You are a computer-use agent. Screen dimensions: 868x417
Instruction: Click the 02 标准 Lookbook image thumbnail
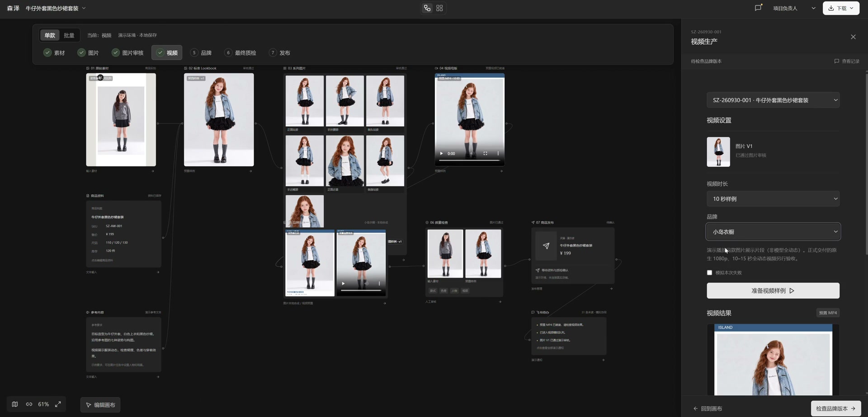point(219,120)
